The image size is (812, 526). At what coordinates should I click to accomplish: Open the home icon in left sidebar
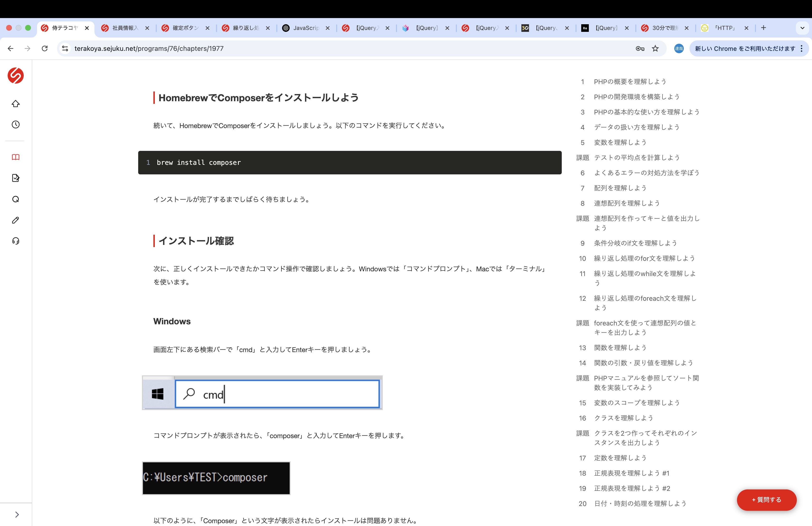point(16,104)
